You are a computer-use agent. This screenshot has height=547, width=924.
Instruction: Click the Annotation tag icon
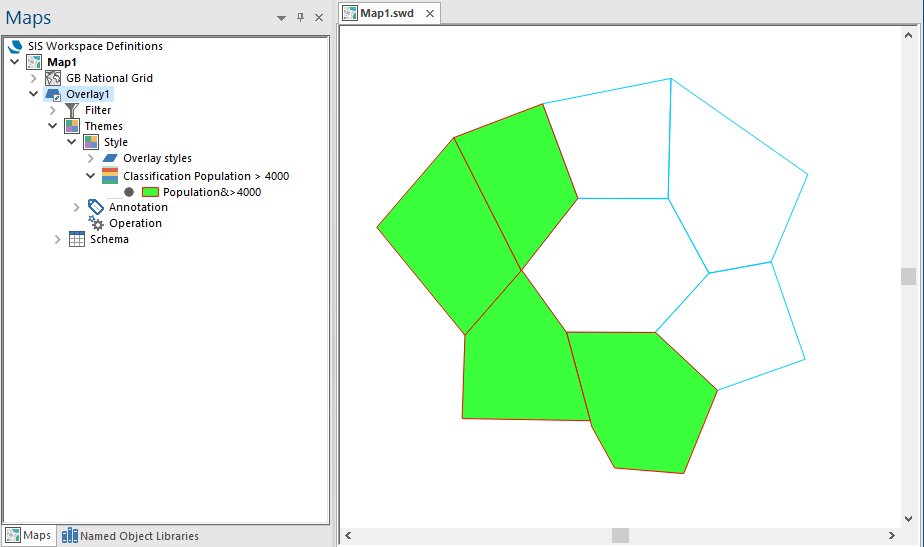click(x=95, y=207)
